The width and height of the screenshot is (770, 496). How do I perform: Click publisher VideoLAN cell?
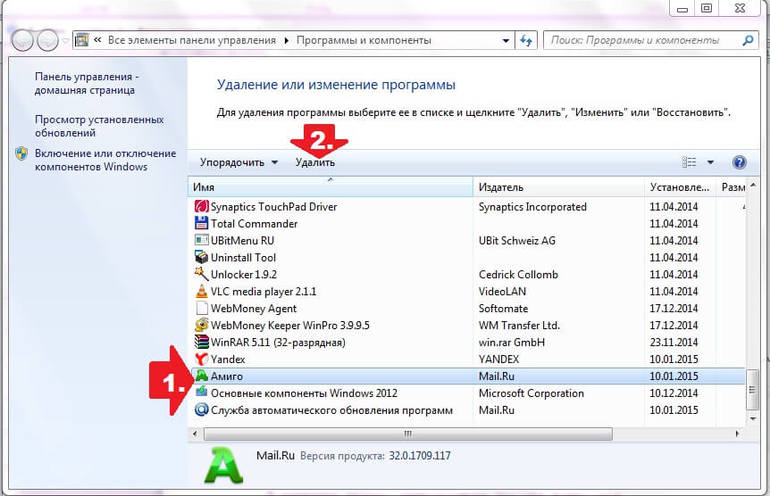[502, 291]
